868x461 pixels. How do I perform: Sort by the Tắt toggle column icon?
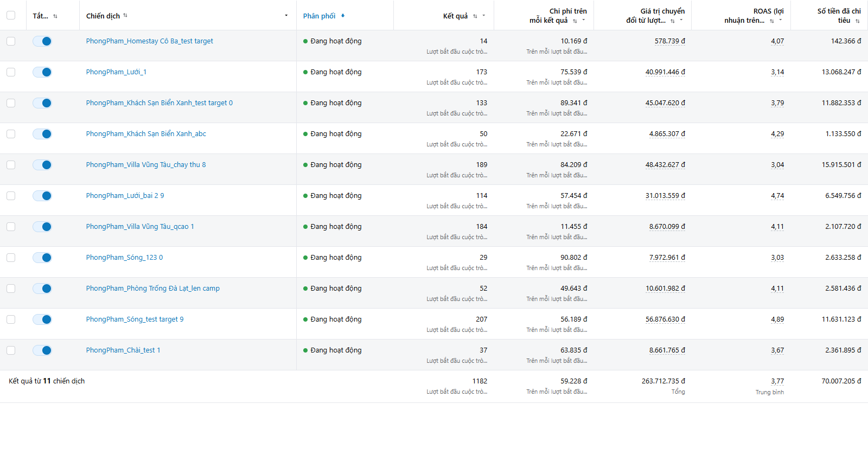point(55,16)
